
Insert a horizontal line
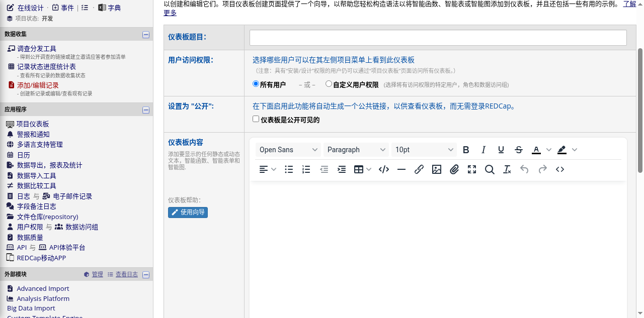(x=401, y=169)
